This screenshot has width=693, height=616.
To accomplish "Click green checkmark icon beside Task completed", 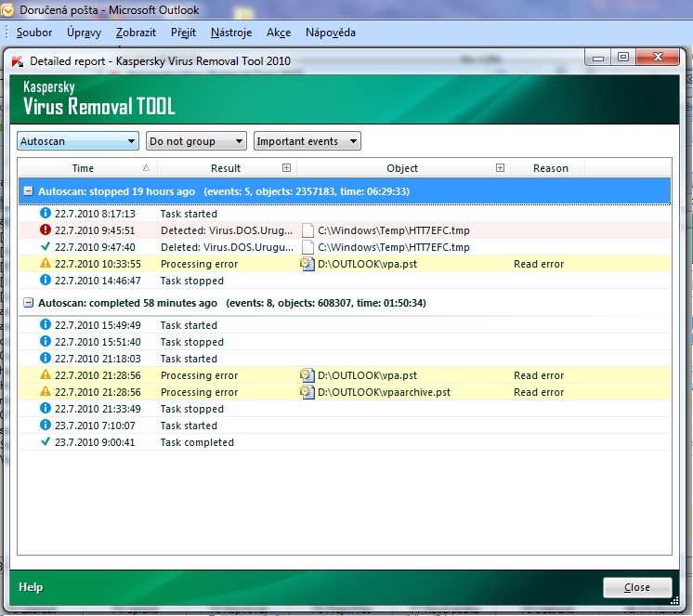I will 46,442.
